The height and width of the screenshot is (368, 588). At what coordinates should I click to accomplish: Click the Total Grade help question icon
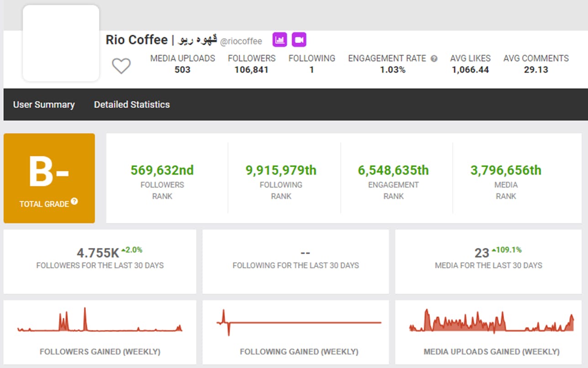coord(74,201)
